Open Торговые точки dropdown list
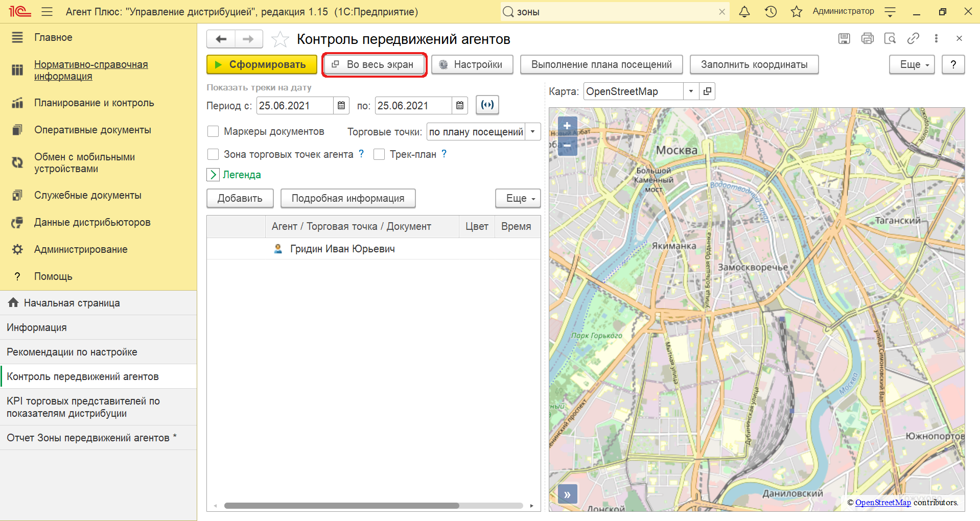The height and width of the screenshot is (521, 980). [x=533, y=132]
